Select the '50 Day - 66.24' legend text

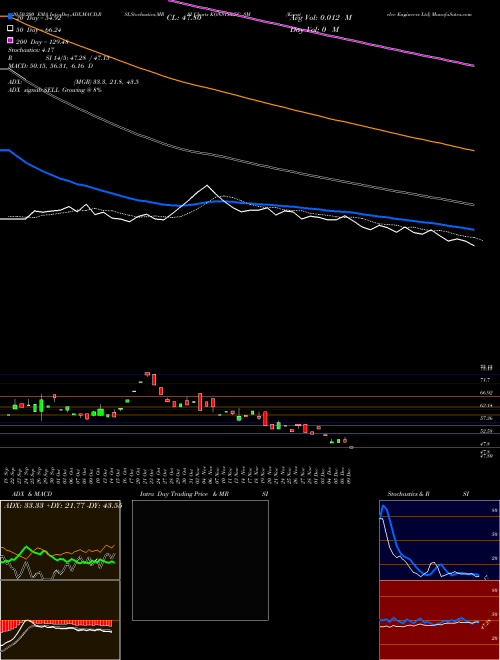coord(39,30)
